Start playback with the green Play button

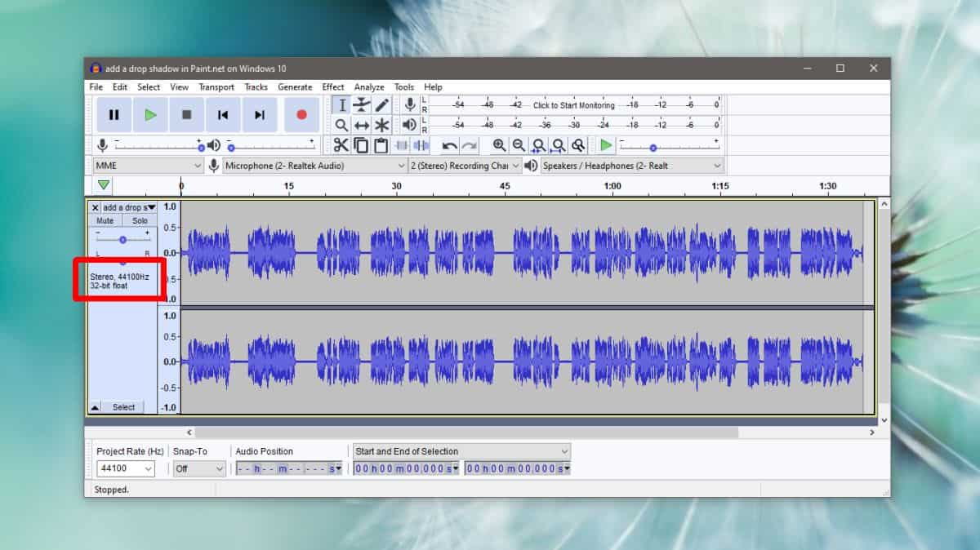pyautogui.click(x=150, y=115)
